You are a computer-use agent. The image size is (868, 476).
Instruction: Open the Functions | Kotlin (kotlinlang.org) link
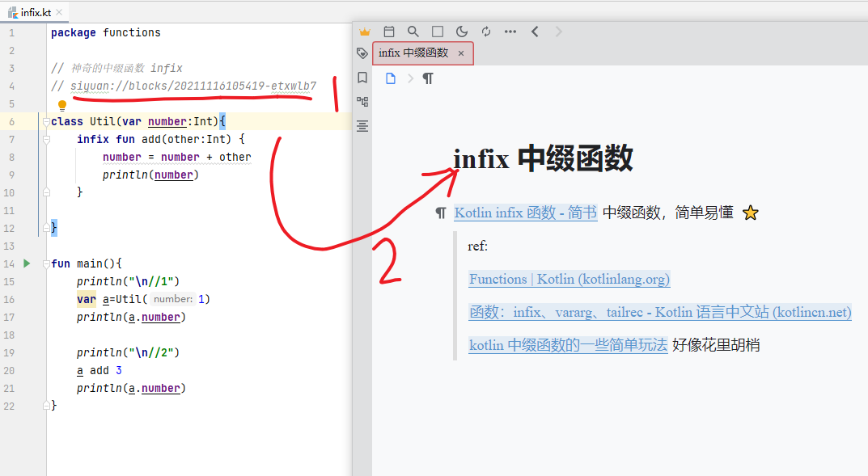[x=569, y=279]
